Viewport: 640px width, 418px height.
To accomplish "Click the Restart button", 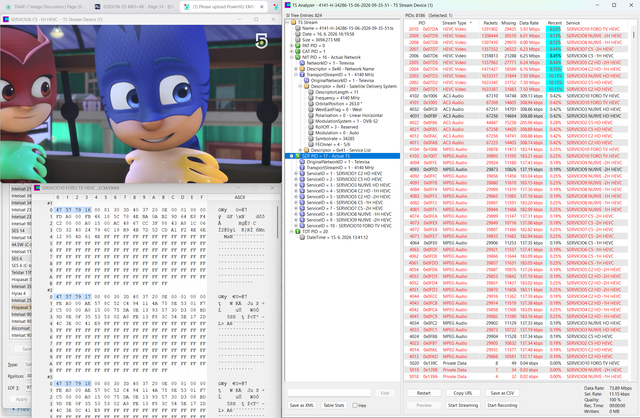I will click(x=424, y=393).
